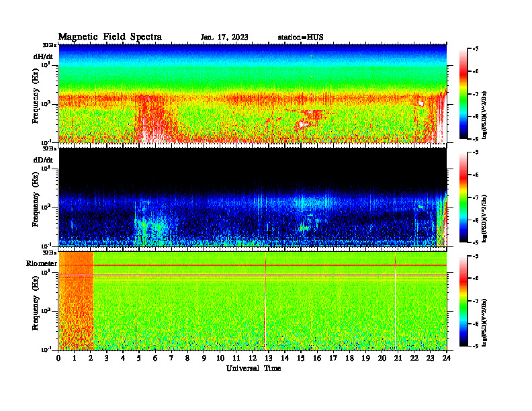This screenshot has height=411, width=532.
Task: Click hour 21 on the time axis
Action: (x=398, y=359)
